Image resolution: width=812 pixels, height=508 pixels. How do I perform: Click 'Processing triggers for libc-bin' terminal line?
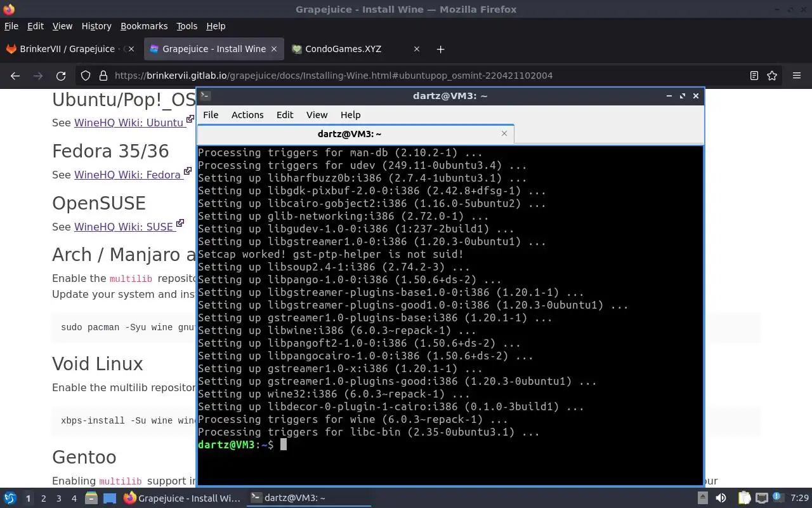tap(369, 432)
